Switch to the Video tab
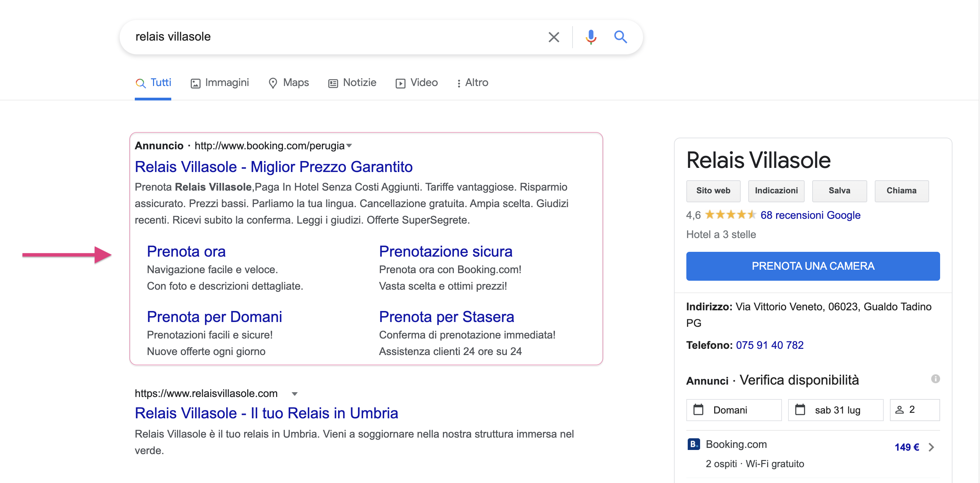 416,83
